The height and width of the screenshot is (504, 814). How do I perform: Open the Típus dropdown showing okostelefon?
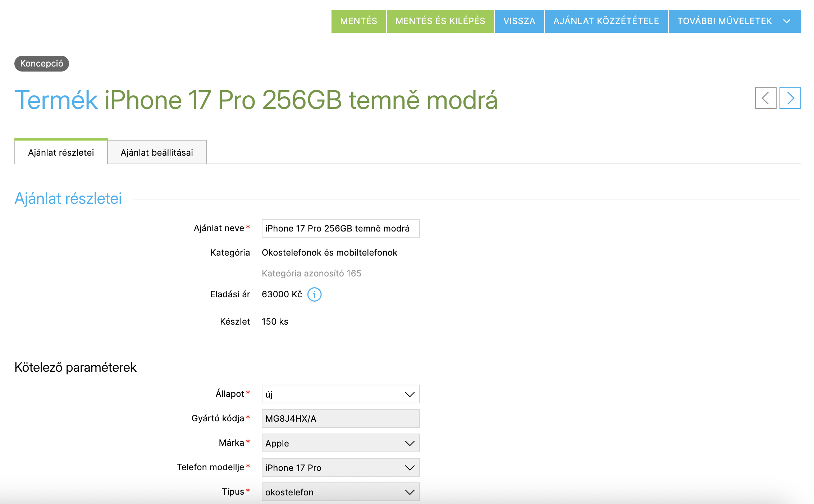tap(340, 492)
